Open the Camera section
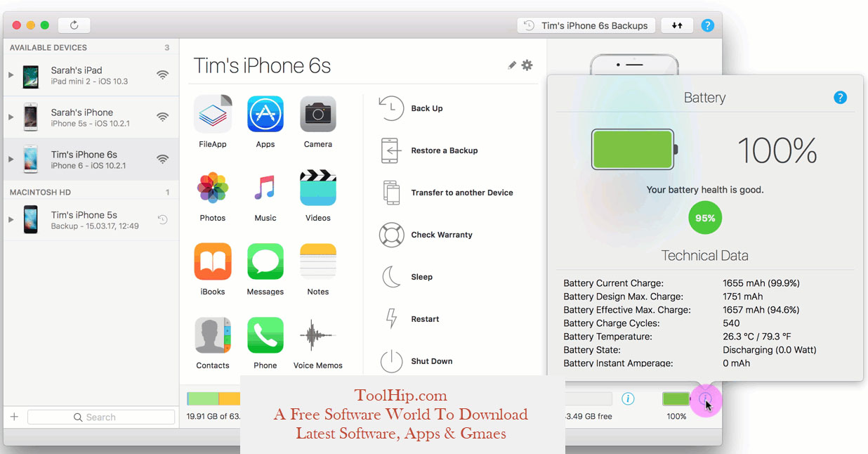 tap(318, 114)
